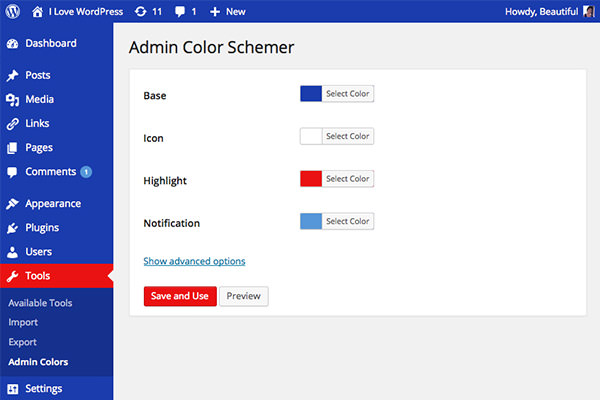The image size is (600, 400).
Task: Click the red Highlight color swatch
Action: 311,179
